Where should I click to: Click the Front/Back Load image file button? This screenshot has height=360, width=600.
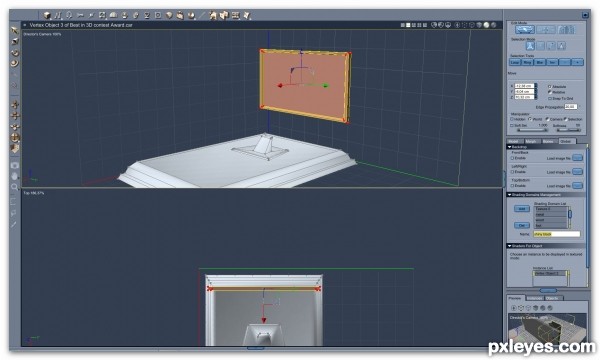[x=577, y=158]
